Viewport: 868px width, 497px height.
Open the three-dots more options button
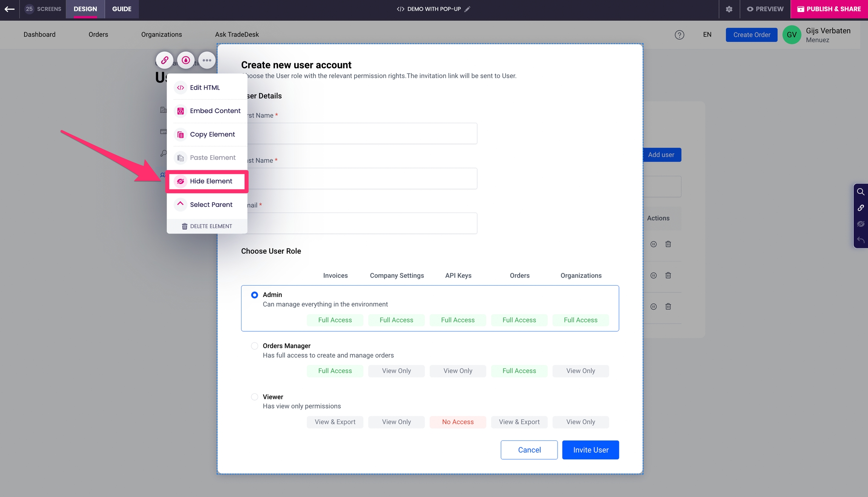(x=207, y=60)
